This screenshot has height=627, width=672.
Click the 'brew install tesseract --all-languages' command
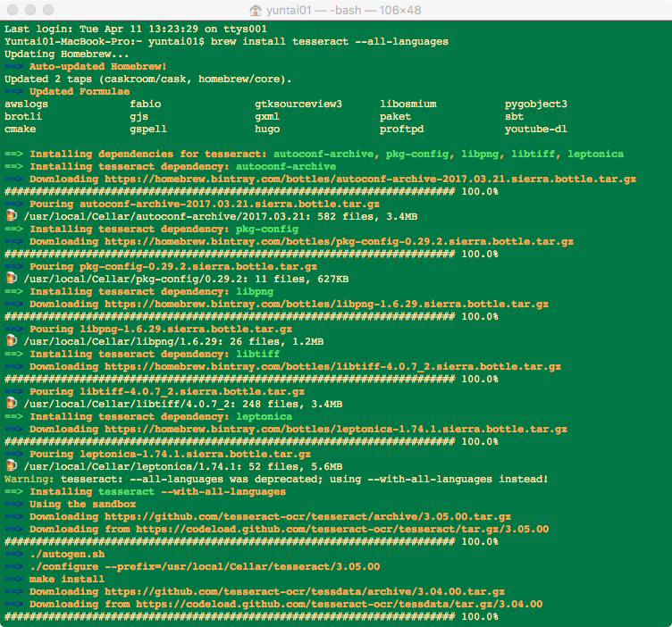(330, 42)
